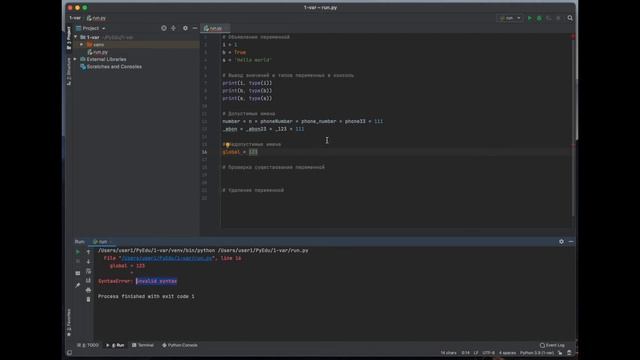This screenshot has height=360, width=640.
Task: Click the pin tab icon in Run panel
Action: pos(78,285)
